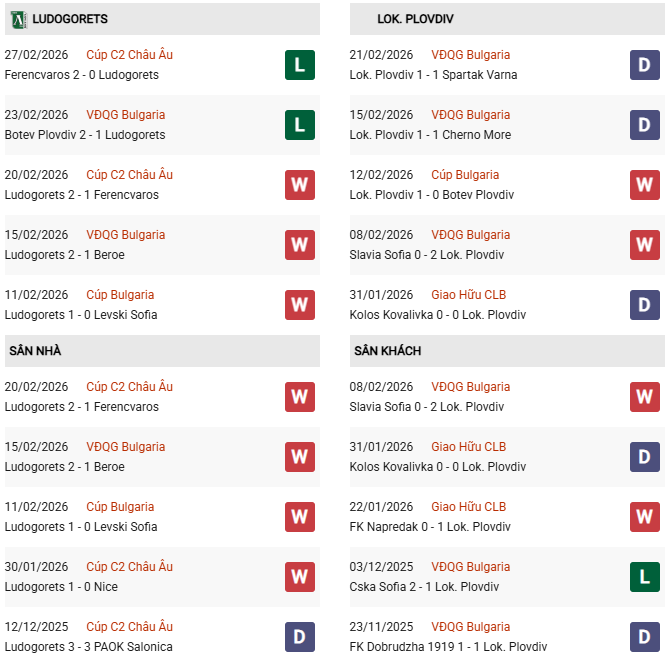This screenshot has height=657, width=666.
Task: Open the SÂN KHÁCH section header
Action: coord(387,351)
